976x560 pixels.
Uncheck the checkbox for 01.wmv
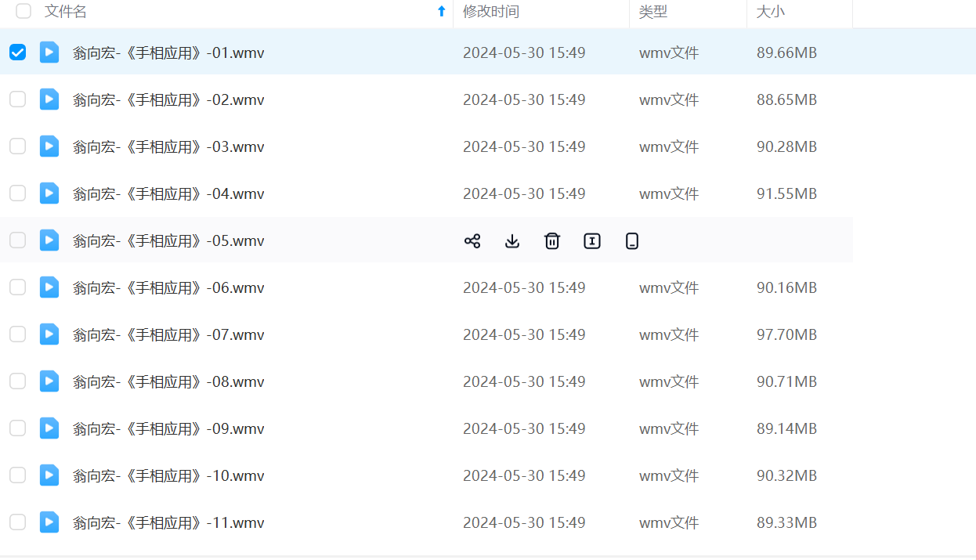click(x=17, y=52)
